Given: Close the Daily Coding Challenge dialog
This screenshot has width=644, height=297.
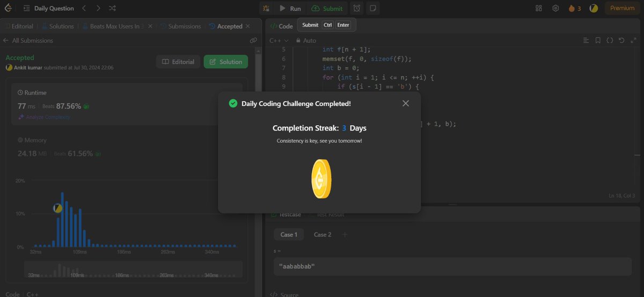Looking at the screenshot, I should (406, 103).
